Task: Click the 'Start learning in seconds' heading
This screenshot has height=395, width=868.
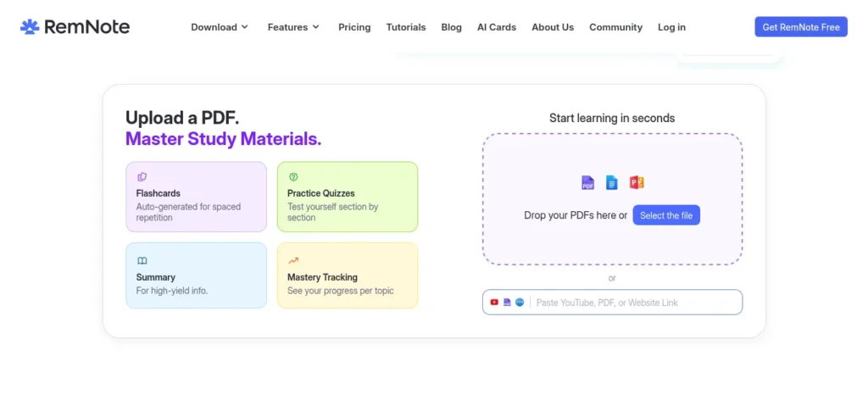Action: (612, 118)
